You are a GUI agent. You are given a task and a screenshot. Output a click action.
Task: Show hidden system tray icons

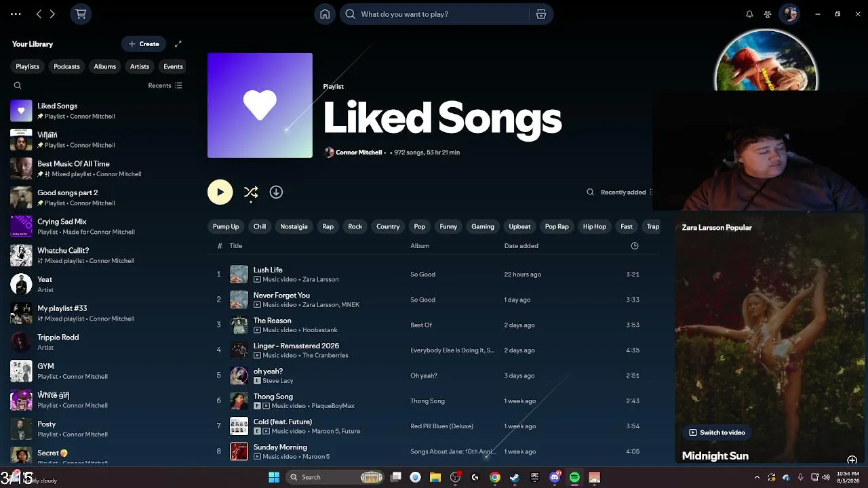(x=757, y=477)
